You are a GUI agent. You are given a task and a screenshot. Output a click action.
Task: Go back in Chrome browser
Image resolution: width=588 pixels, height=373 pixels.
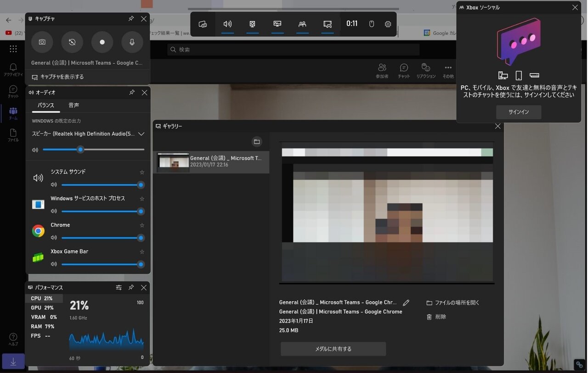click(x=8, y=20)
